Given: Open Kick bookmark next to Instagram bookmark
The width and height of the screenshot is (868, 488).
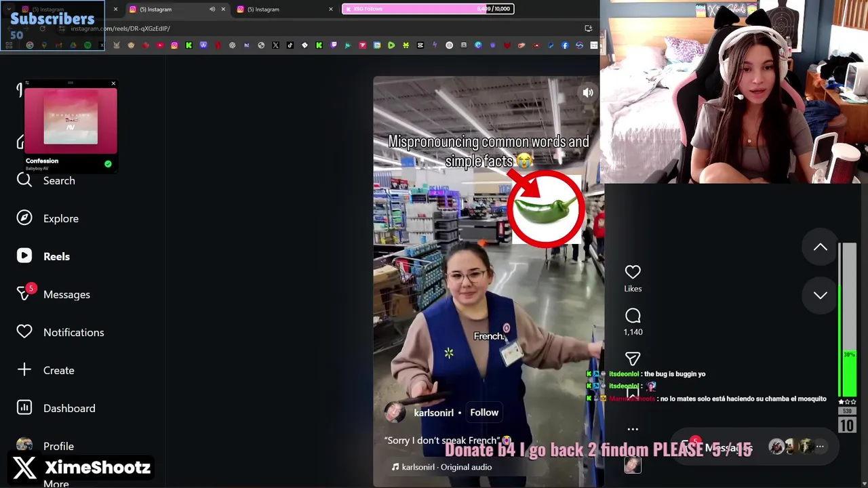Looking at the screenshot, I should [189, 45].
